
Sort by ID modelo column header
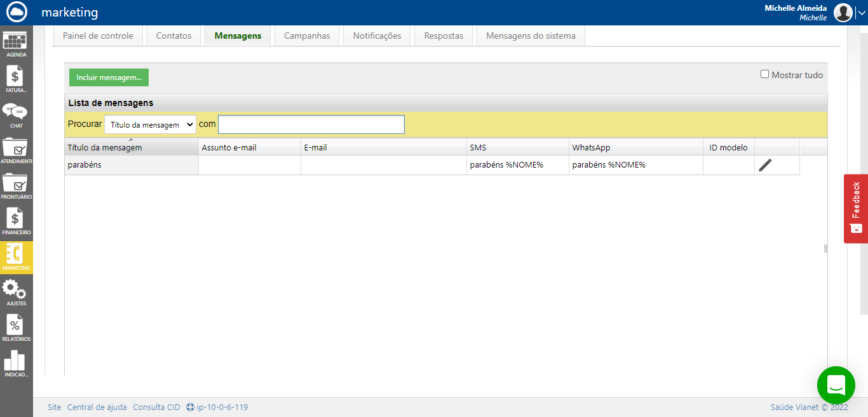(729, 147)
